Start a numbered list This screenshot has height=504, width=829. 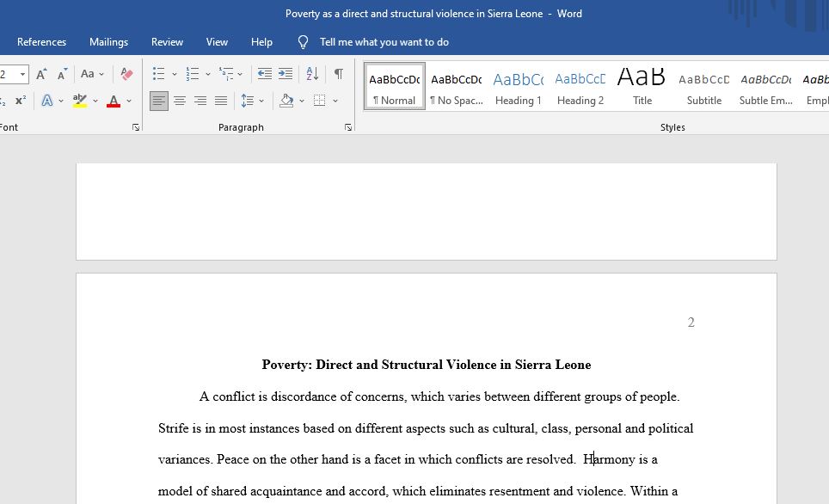tap(193, 74)
